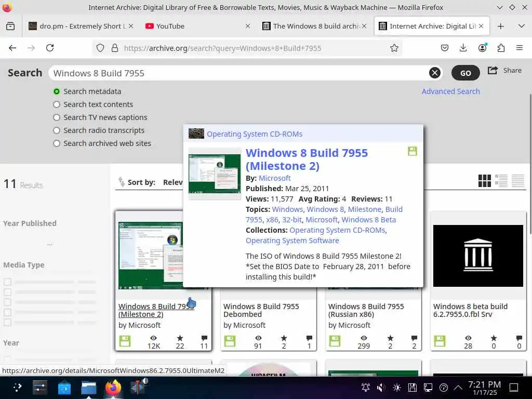
Task: Show the site security padlock info
Action: 115,48
